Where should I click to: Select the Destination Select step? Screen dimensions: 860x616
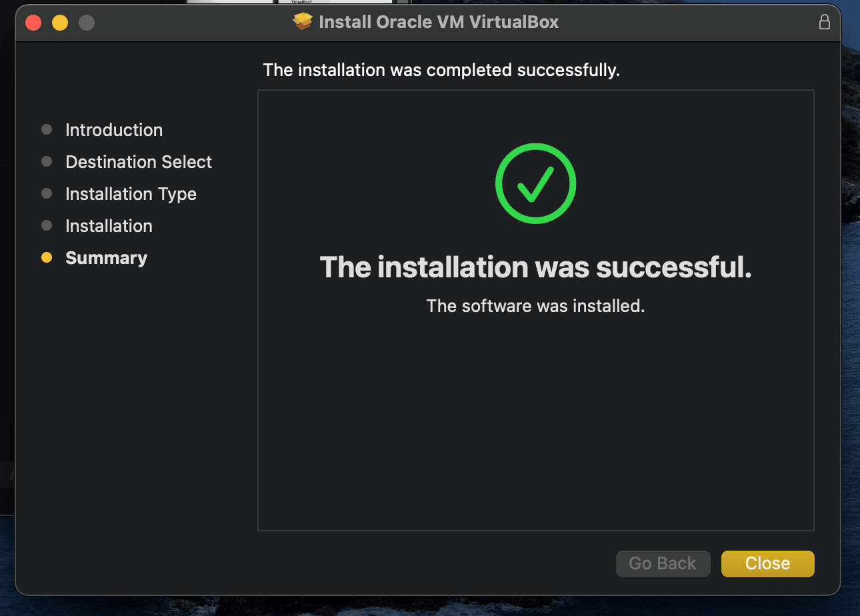(x=138, y=161)
